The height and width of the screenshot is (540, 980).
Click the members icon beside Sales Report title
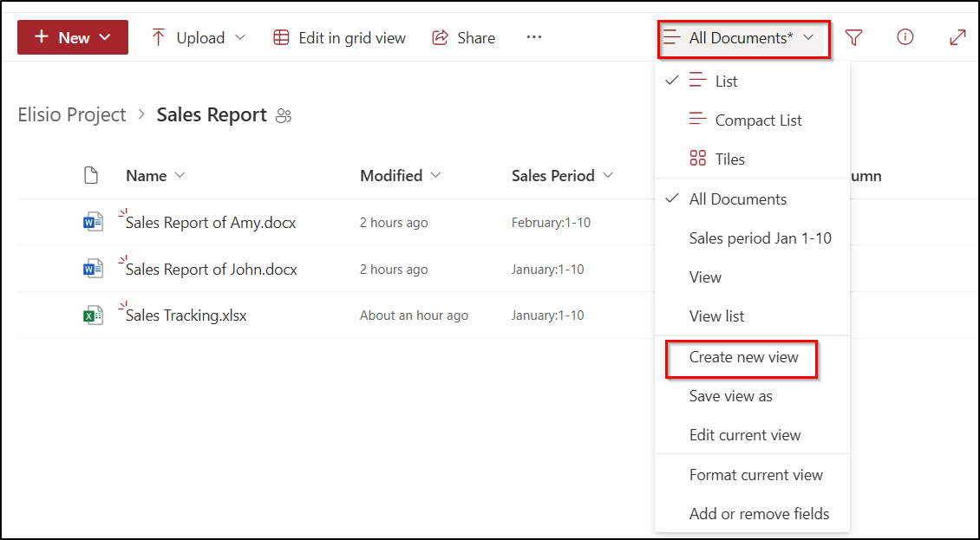pyautogui.click(x=284, y=114)
